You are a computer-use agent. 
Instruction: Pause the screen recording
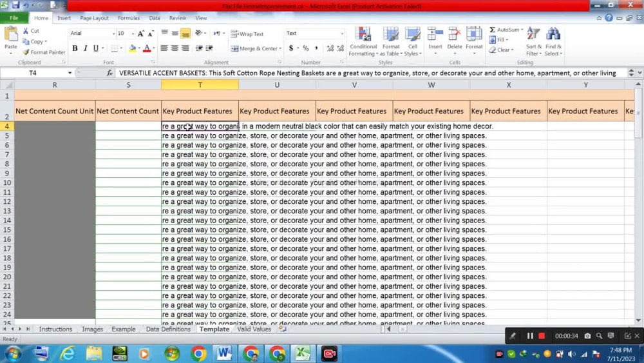click(530, 336)
